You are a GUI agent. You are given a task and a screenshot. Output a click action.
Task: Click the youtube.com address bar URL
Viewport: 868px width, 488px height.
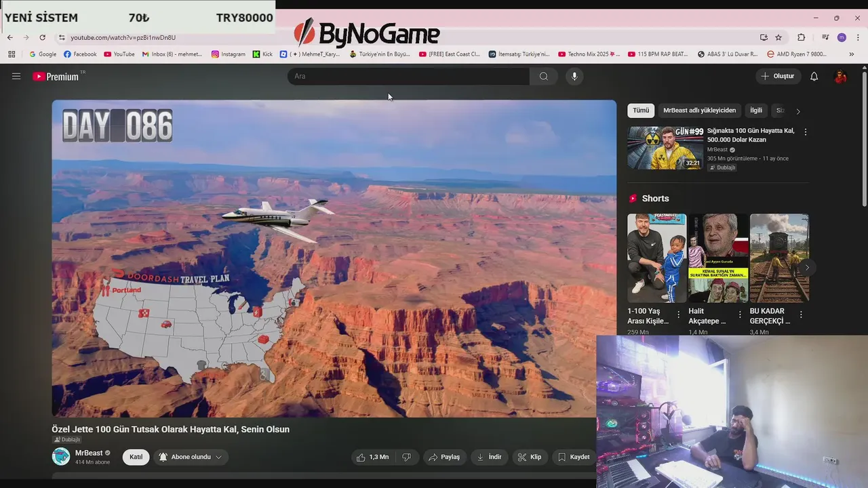(123, 37)
